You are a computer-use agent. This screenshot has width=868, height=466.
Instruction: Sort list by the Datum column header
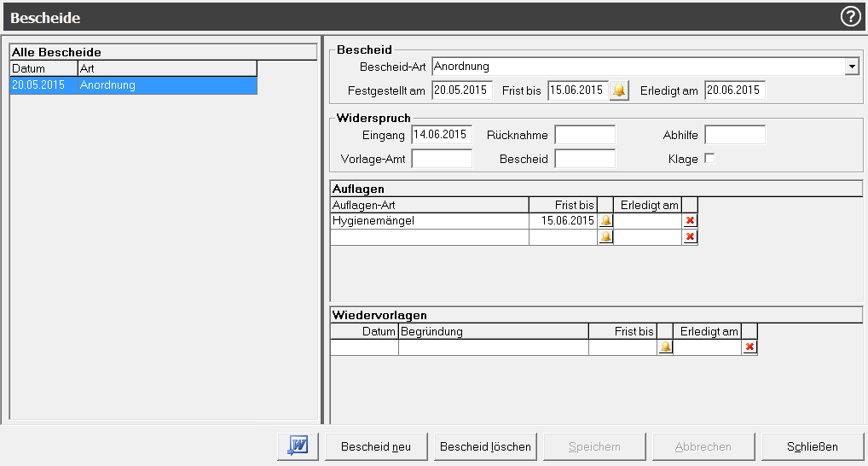(x=43, y=68)
